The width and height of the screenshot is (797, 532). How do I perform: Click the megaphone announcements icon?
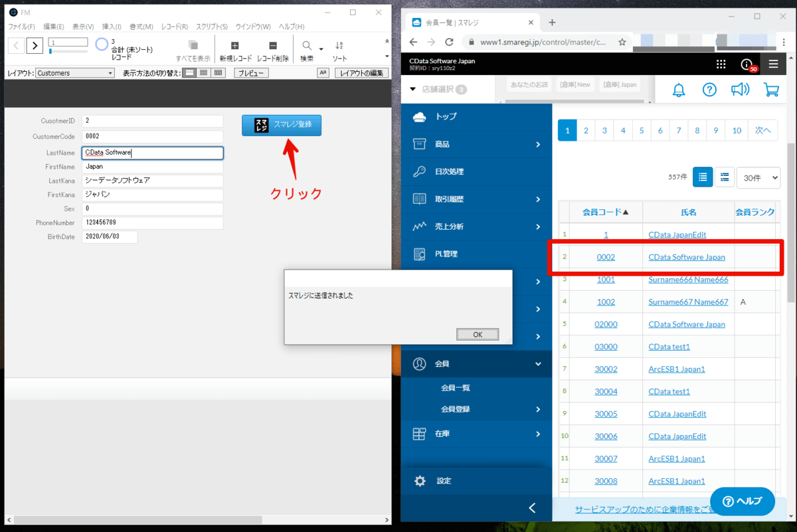click(x=740, y=90)
